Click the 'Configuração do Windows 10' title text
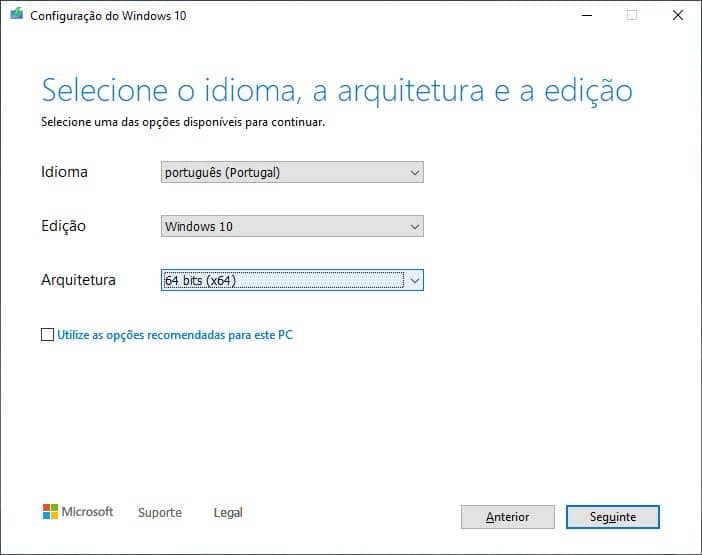This screenshot has height=555, width=702. click(x=108, y=16)
